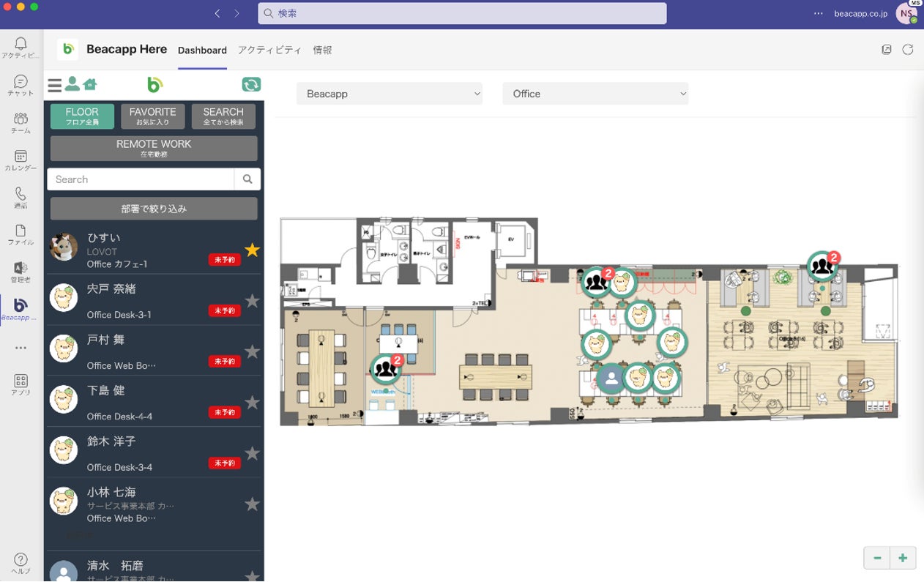Click 未予約 badge for 下島 健
924x582 pixels.
pyautogui.click(x=225, y=412)
